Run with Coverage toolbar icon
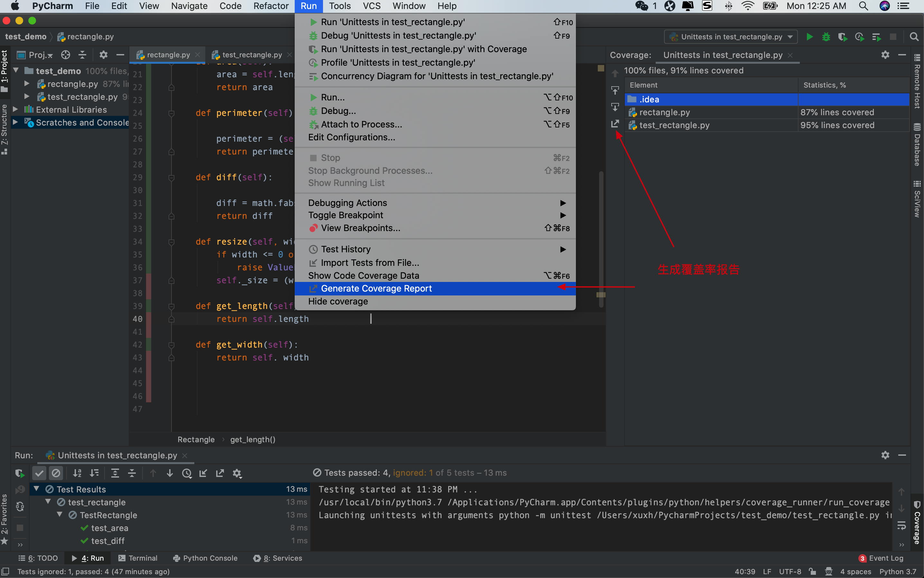This screenshot has height=578, width=924. click(842, 37)
